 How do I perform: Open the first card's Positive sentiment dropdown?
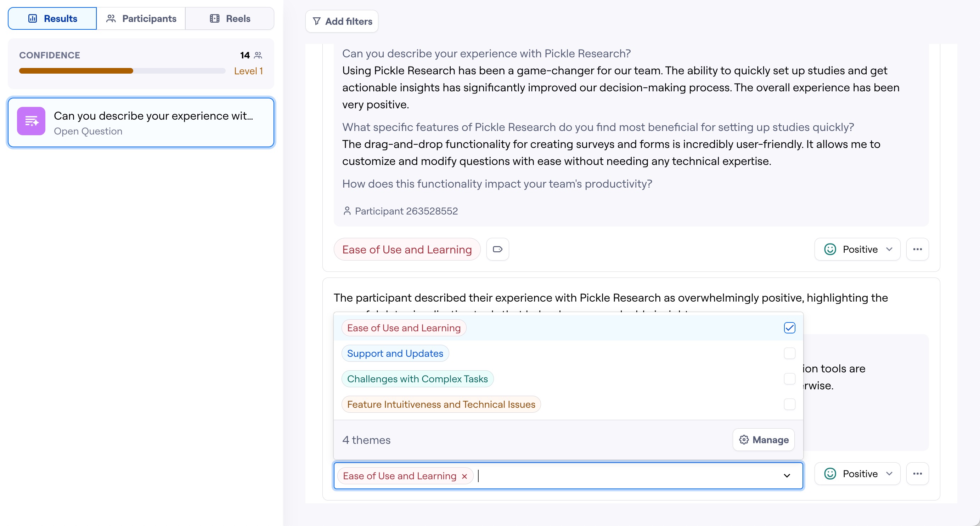(857, 250)
